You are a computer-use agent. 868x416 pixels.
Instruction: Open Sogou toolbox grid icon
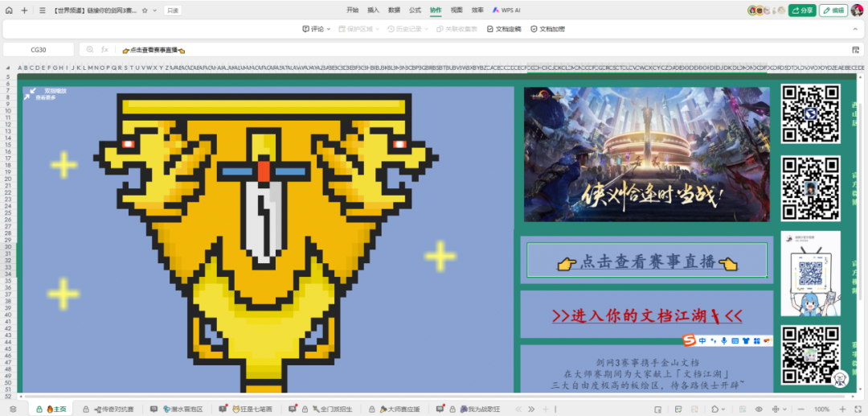pos(756,340)
